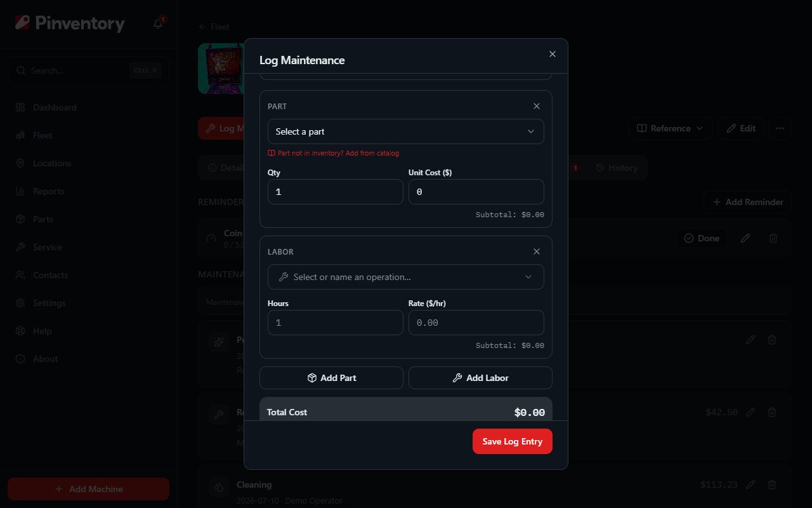812x508 pixels.
Task: Click Add from catalog link
Action: click(334, 153)
